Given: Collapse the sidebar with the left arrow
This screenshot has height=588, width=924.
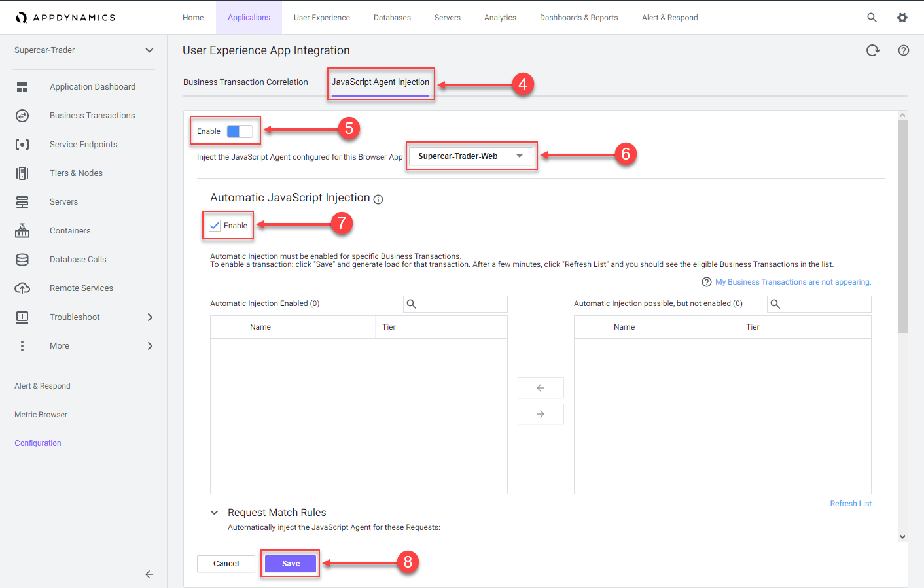Looking at the screenshot, I should tap(149, 574).
